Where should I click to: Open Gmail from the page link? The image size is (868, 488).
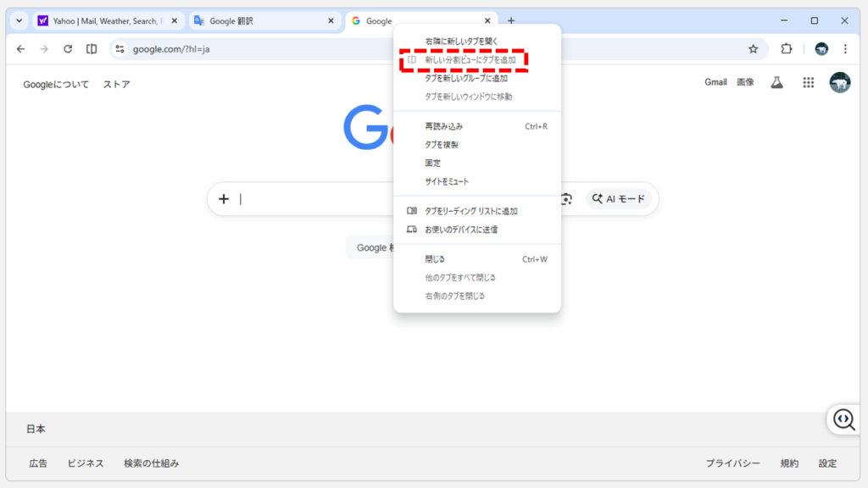click(x=715, y=81)
